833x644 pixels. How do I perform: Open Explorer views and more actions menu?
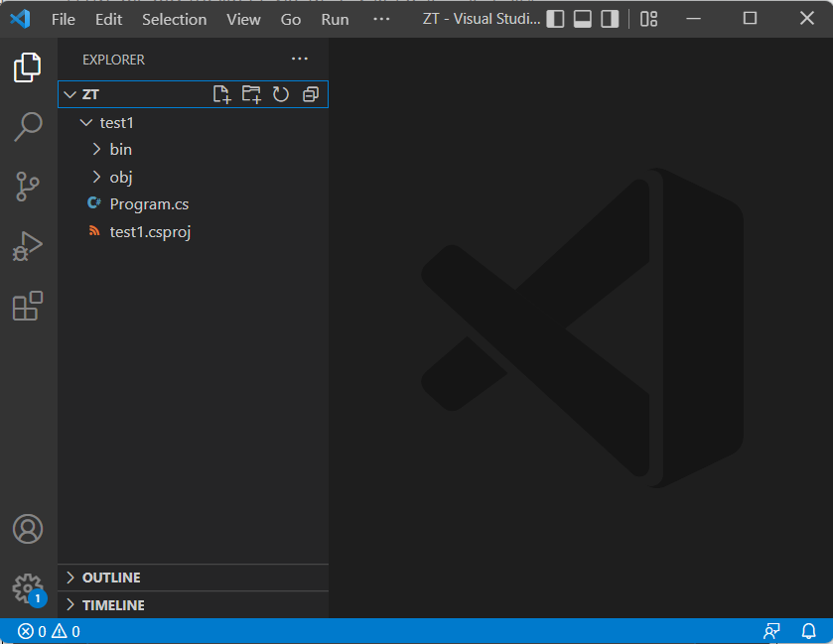click(x=300, y=59)
